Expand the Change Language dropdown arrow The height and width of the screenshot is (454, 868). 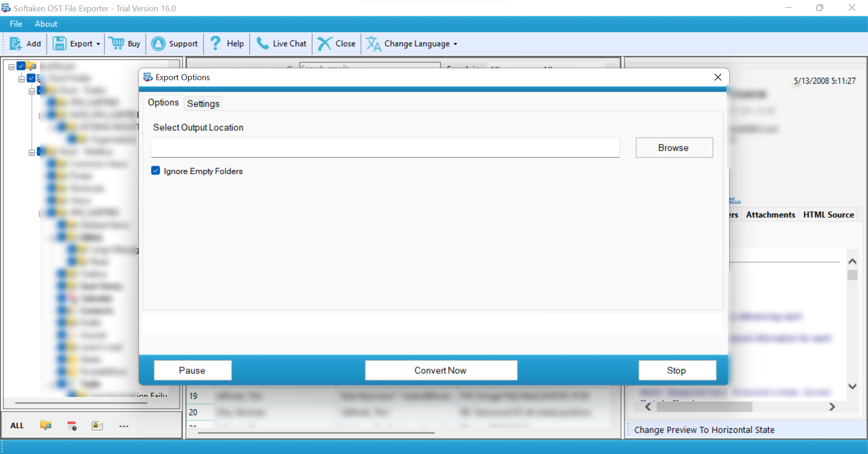point(455,44)
